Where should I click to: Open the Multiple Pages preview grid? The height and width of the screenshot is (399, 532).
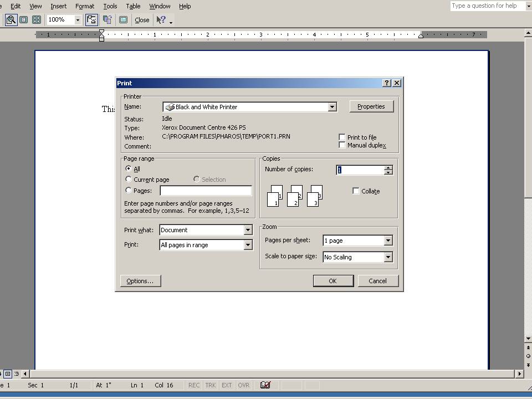coord(37,20)
